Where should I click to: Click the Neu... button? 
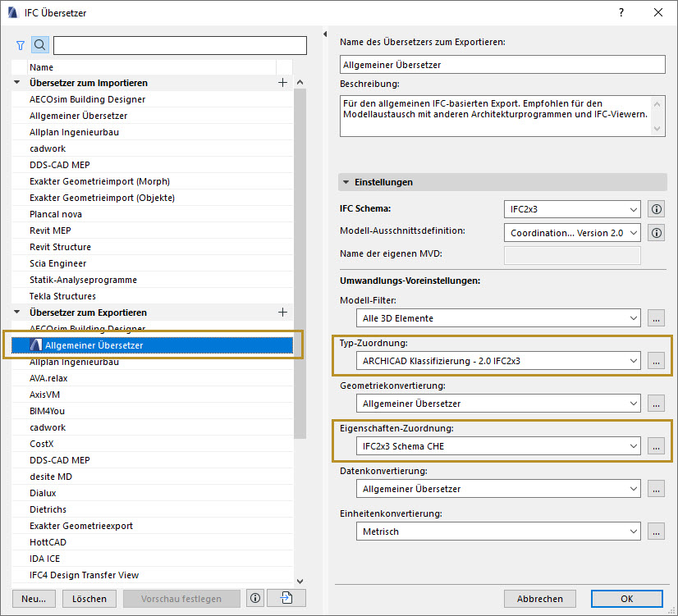[x=34, y=599]
